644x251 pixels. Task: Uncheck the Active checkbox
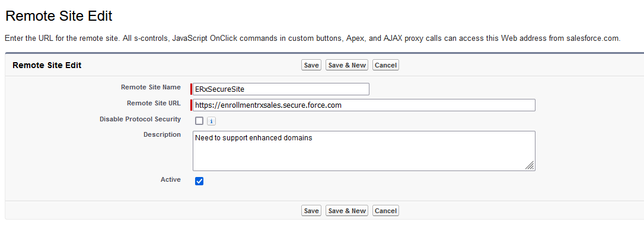[199, 181]
